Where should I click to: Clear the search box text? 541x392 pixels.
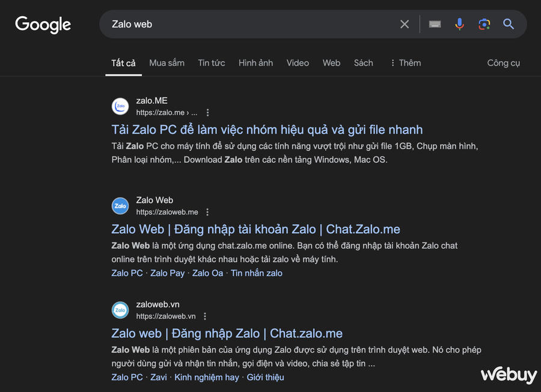click(x=405, y=24)
